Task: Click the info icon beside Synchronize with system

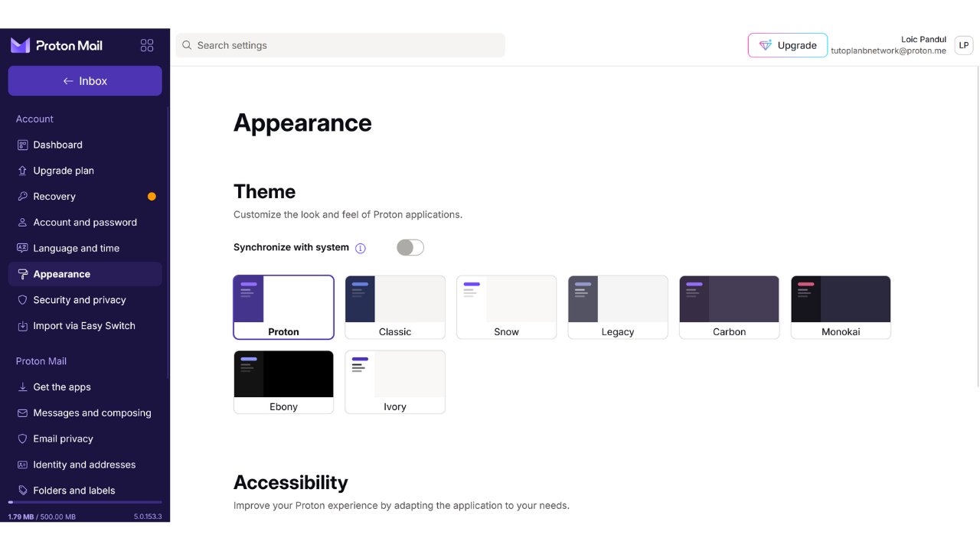Action: pos(361,248)
